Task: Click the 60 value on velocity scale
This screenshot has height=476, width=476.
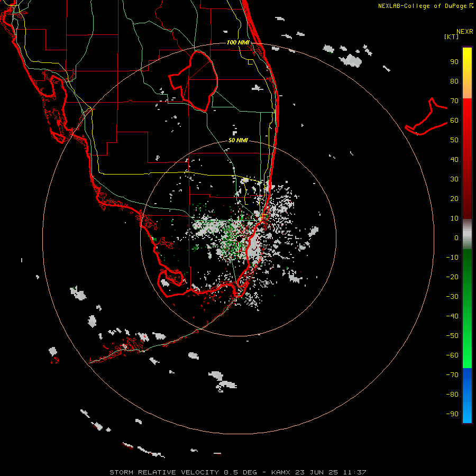Action: point(454,120)
